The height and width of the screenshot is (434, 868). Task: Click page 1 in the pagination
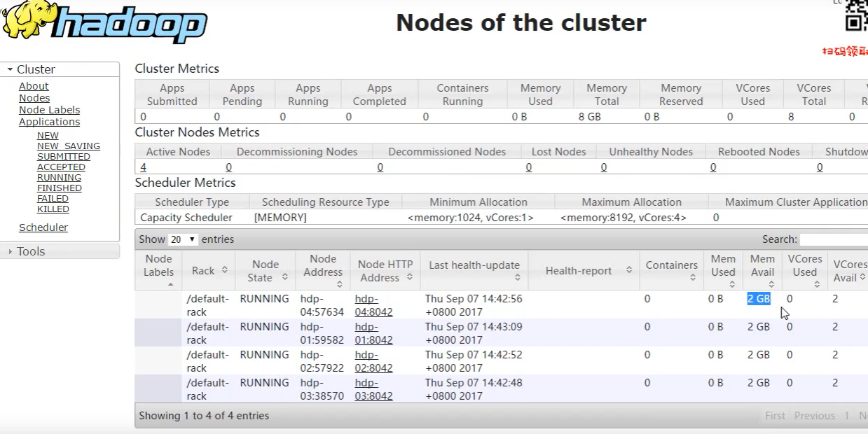(846, 416)
